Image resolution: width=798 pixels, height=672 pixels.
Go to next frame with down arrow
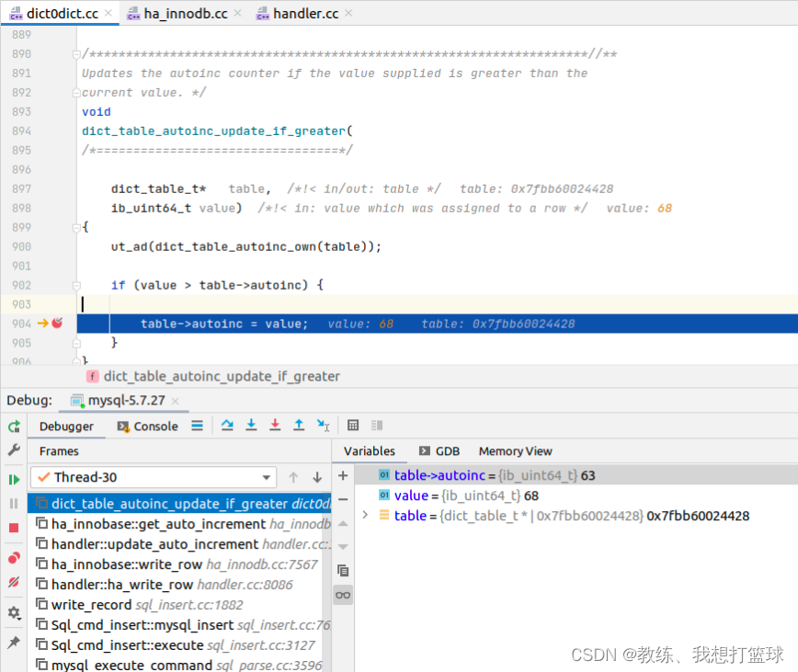[x=317, y=478]
